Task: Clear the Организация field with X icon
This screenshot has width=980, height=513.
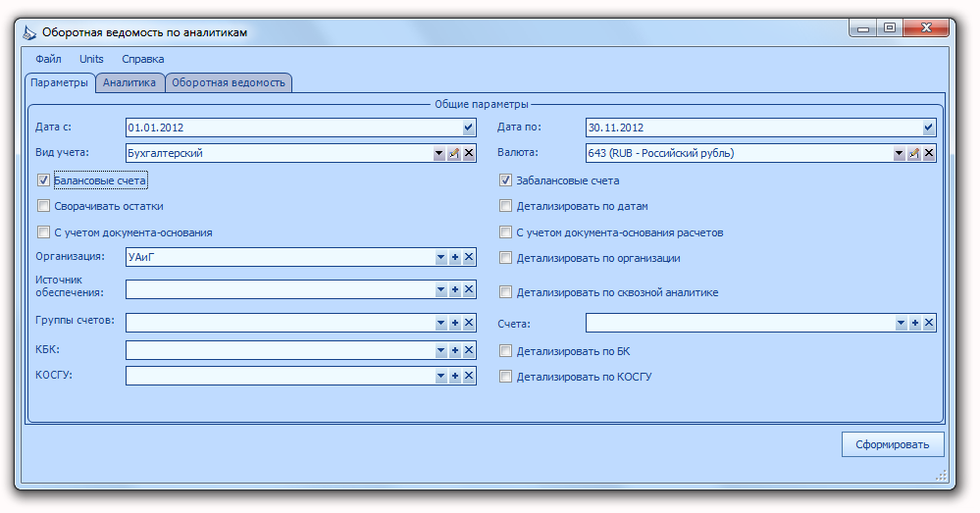Action: click(469, 257)
